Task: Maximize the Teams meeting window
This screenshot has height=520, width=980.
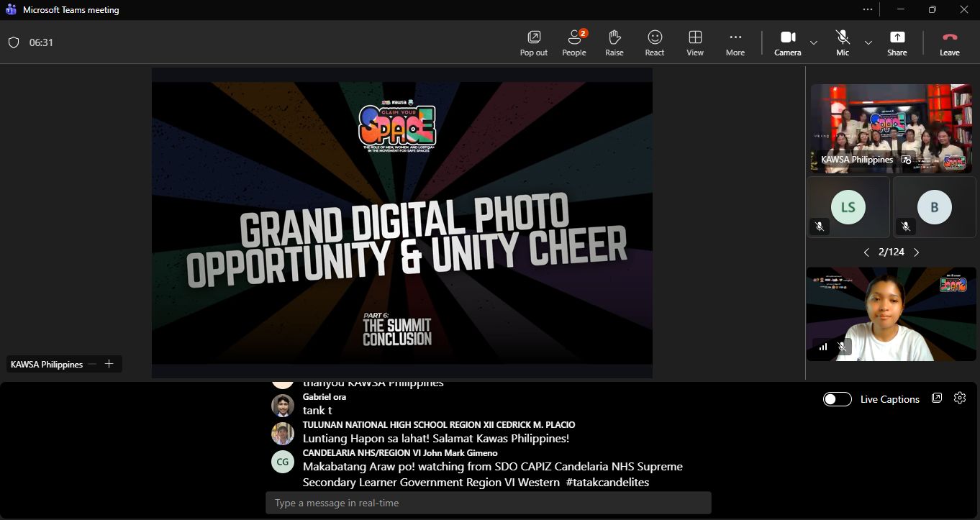Action: 933,9
